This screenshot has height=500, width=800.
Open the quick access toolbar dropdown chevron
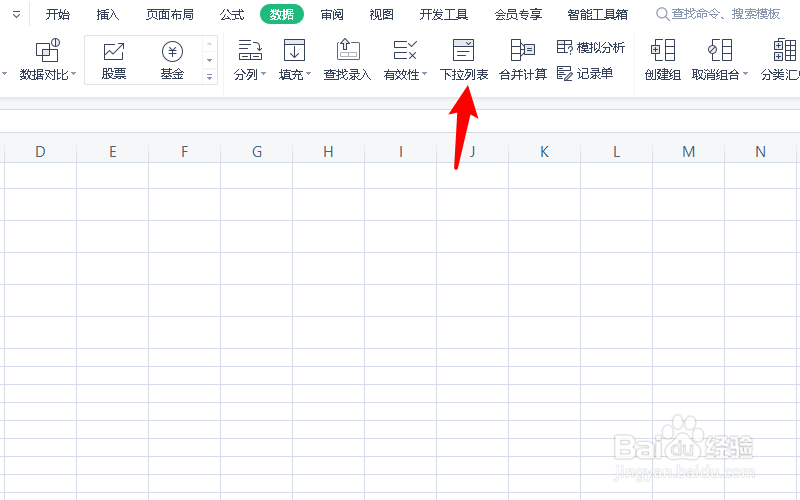(x=16, y=15)
